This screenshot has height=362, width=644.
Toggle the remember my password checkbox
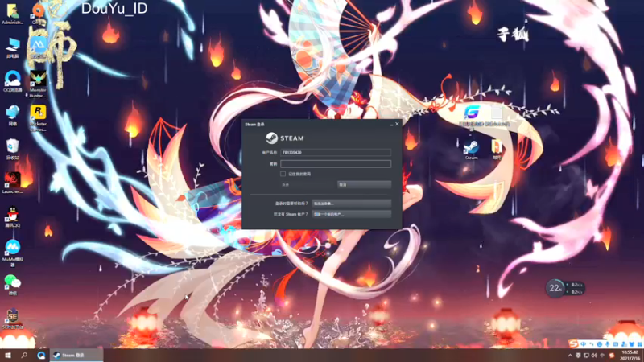(x=283, y=174)
